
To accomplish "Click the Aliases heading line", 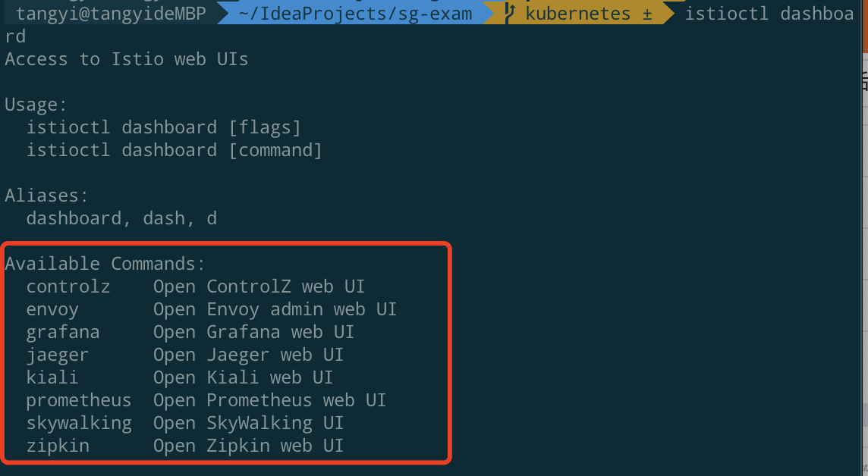I will point(46,195).
